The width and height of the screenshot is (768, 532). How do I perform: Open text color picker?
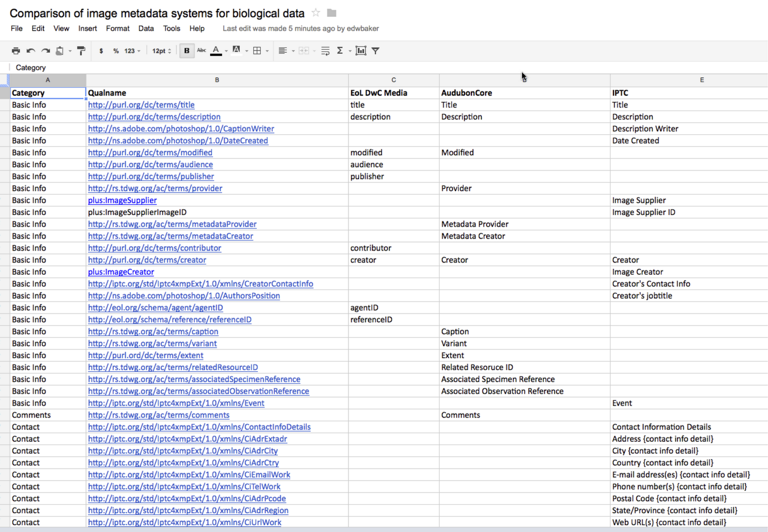(216, 50)
